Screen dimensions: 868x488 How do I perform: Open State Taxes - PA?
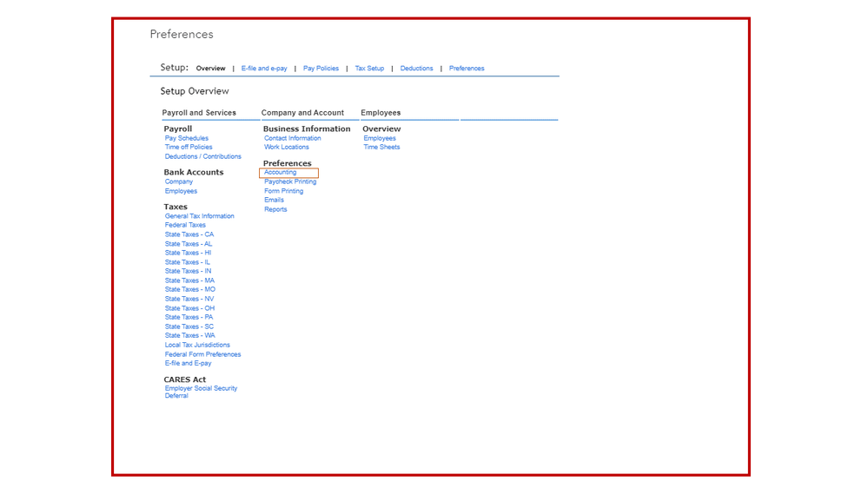coord(189,317)
